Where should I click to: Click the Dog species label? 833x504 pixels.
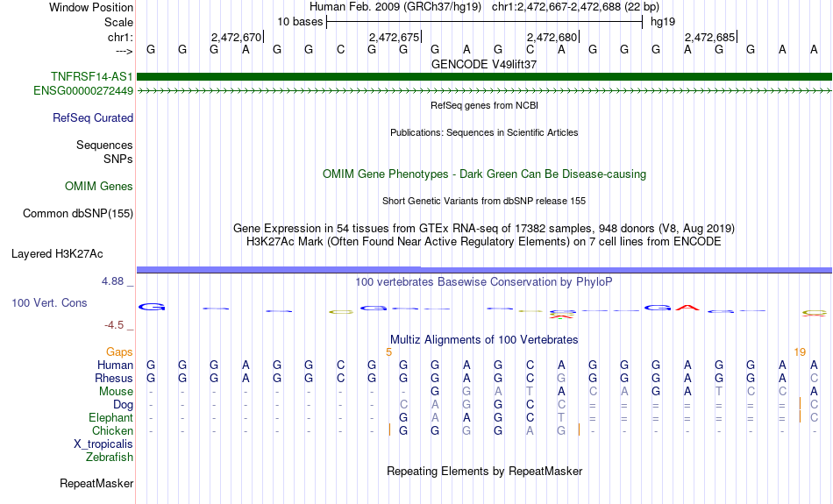coord(124,405)
